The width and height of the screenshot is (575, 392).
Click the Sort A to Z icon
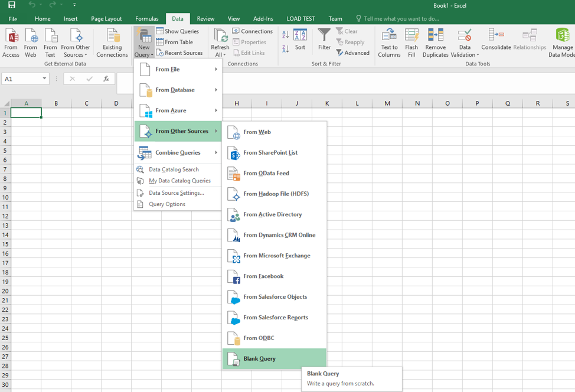pyautogui.click(x=286, y=35)
